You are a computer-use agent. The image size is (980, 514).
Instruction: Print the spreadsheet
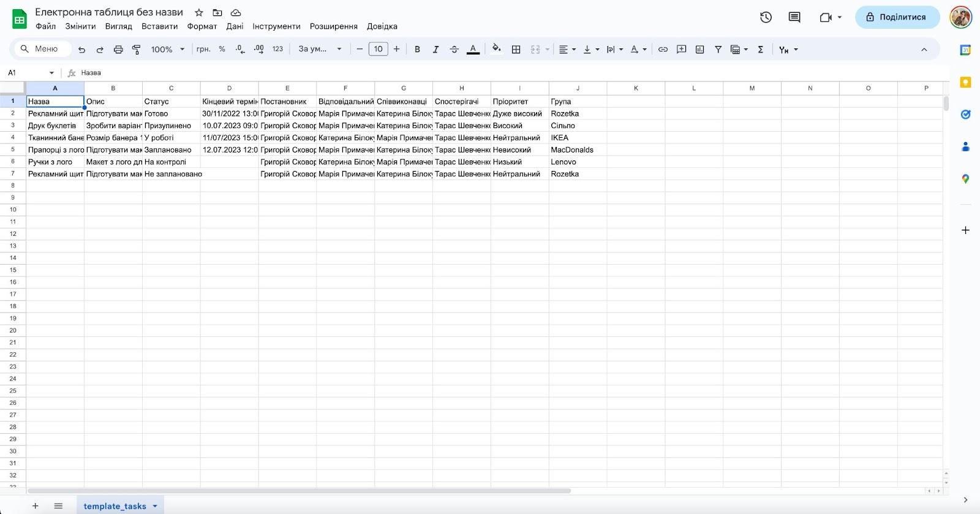click(x=118, y=50)
